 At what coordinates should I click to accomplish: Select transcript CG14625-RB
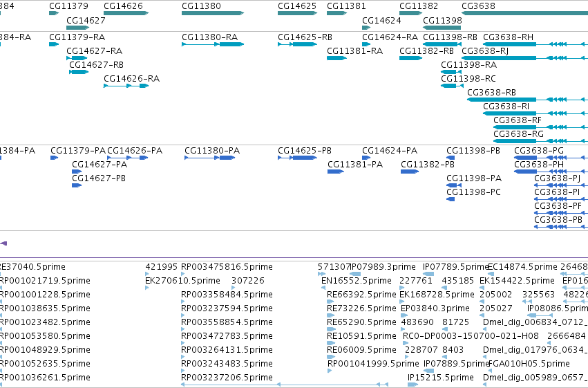[x=297, y=44]
